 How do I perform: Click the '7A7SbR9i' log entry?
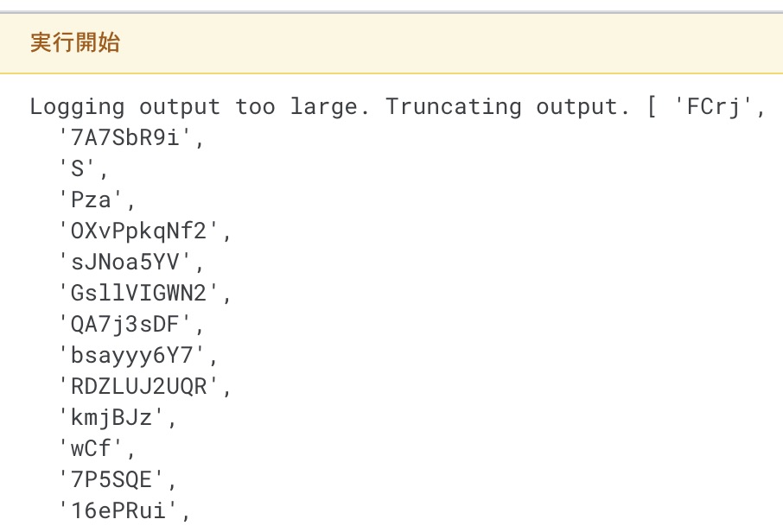point(124,137)
